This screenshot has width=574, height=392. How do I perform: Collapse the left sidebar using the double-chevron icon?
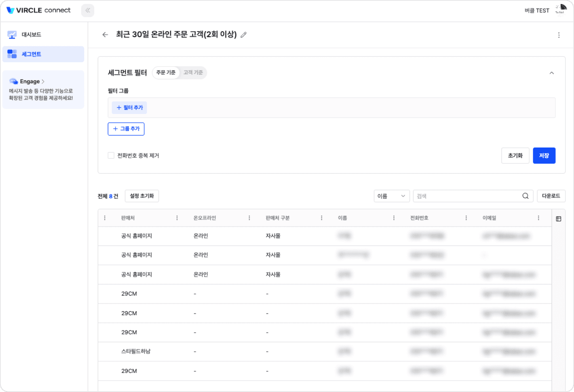click(x=87, y=11)
